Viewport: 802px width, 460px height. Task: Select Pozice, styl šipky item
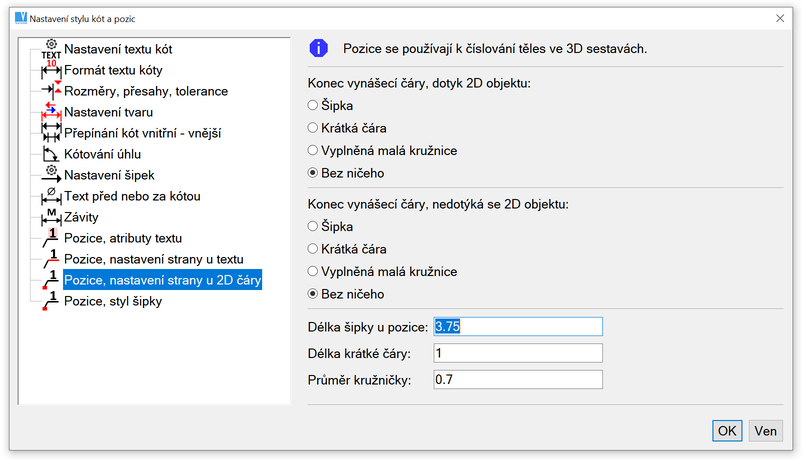112,301
